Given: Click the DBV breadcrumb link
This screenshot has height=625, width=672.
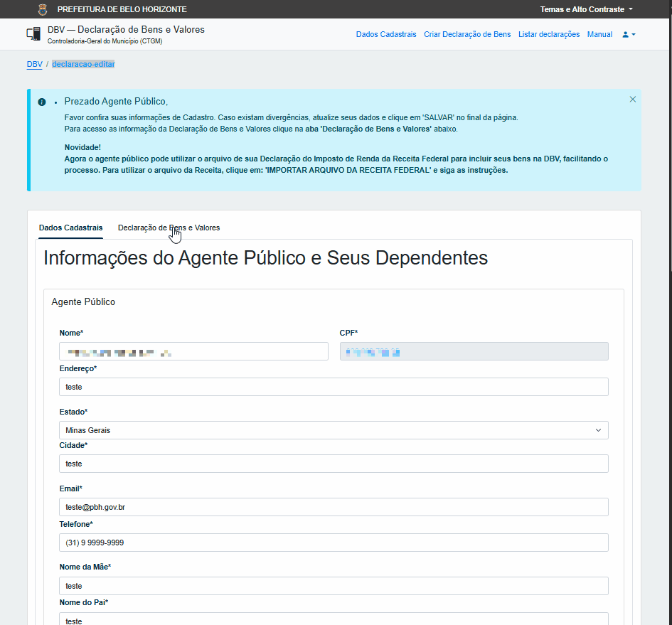Looking at the screenshot, I should [34, 64].
